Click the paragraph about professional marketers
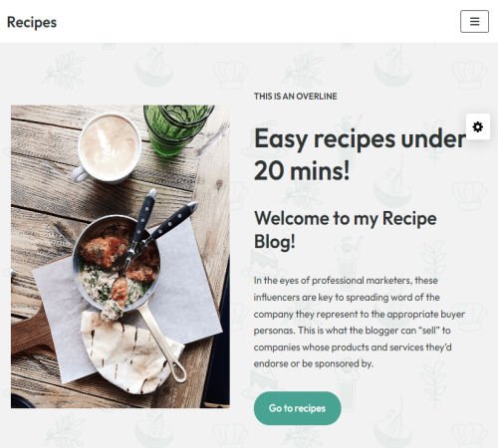 pyautogui.click(x=360, y=322)
